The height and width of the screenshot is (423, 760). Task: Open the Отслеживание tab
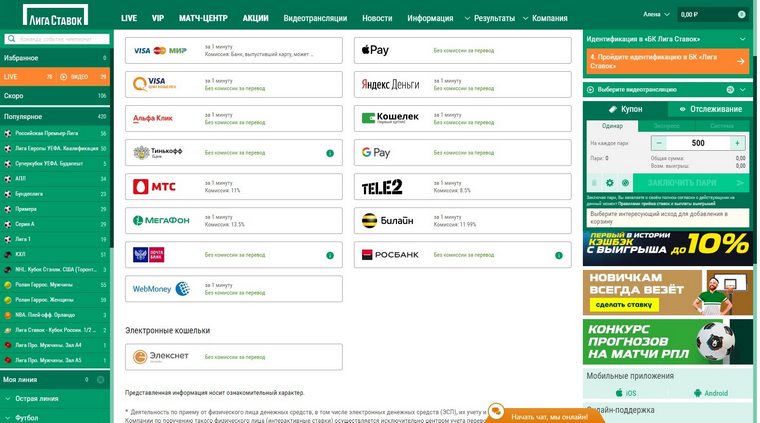710,110
